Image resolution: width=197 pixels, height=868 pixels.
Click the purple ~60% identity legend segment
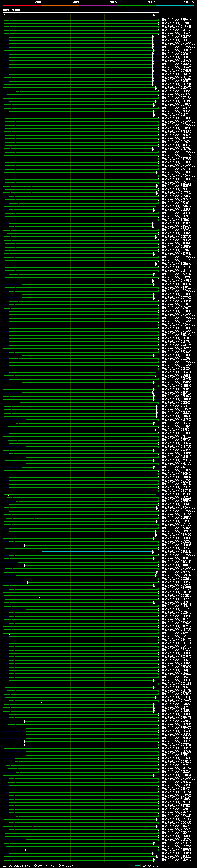point(99,6)
